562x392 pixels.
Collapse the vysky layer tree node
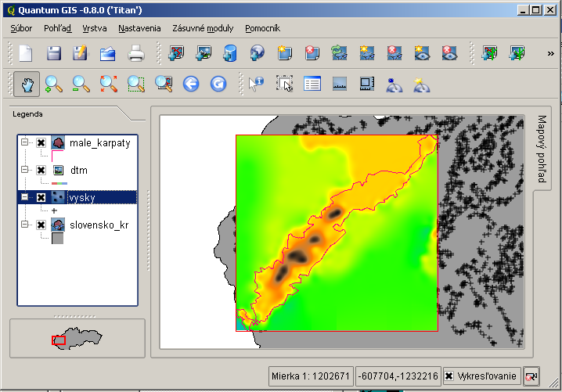pyautogui.click(x=25, y=197)
